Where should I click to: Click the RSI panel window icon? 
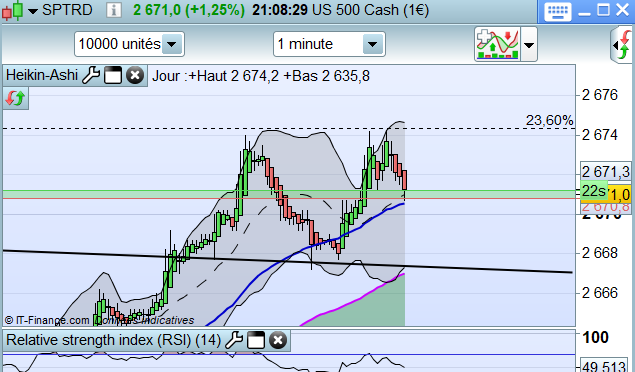tap(256, 340)
